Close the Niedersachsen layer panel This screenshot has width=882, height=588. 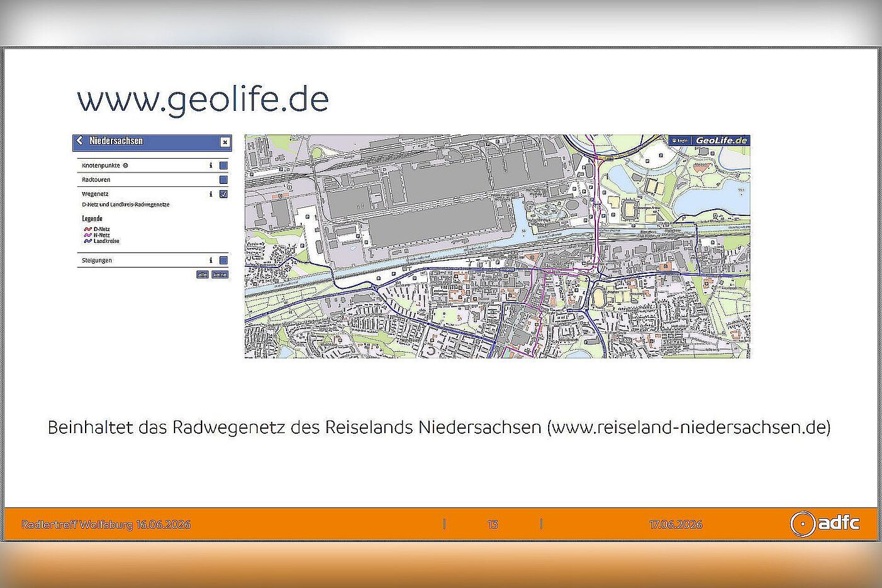tap(225, 142)
